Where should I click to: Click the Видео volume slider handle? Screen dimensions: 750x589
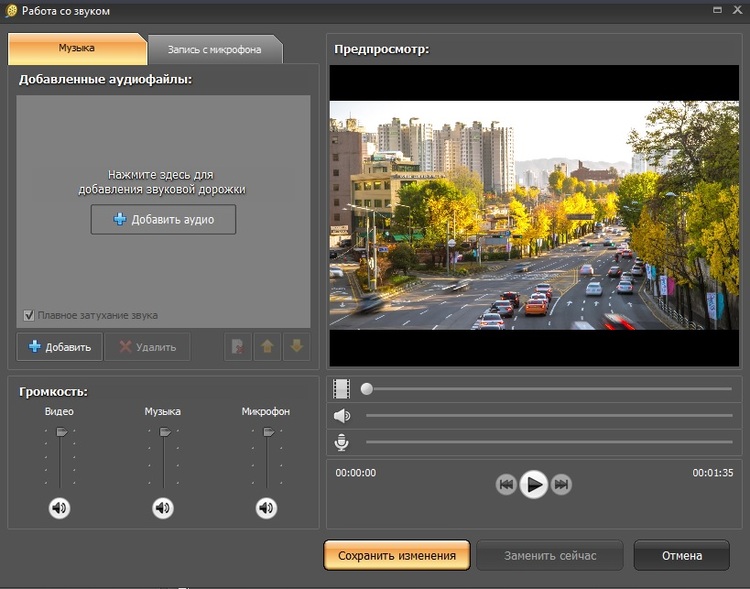pyautogui.click(x=61, y=432)
